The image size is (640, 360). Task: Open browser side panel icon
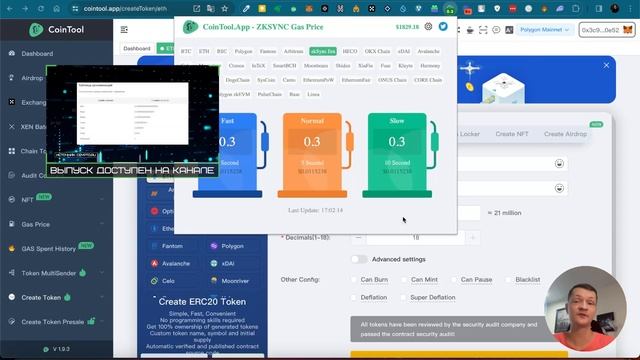point(599,8)
